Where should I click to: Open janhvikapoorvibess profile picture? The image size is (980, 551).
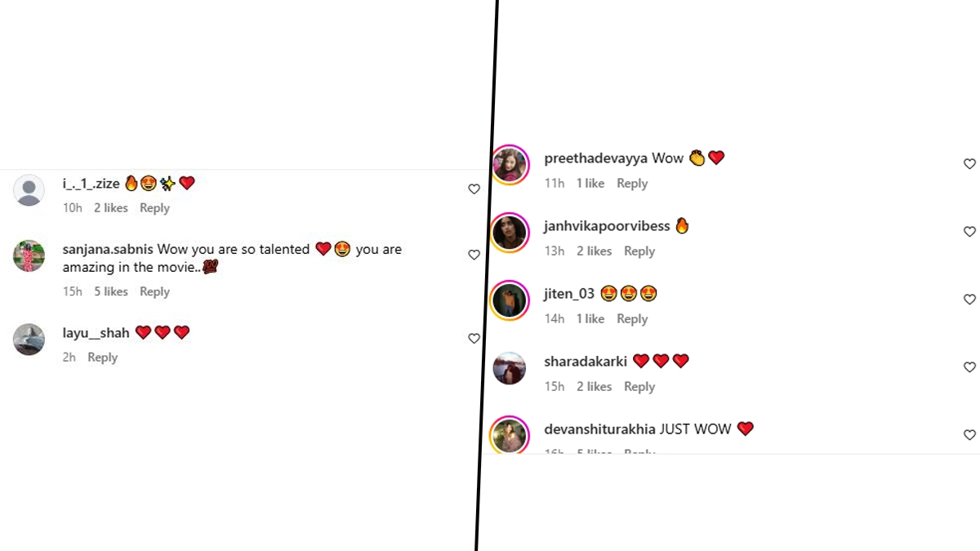(x=510, y=233)
